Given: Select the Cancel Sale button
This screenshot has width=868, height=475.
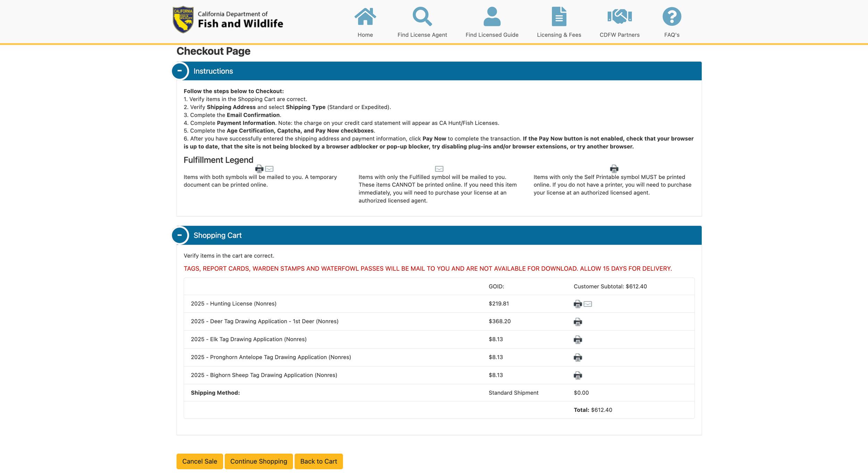Looking at the screenshot, I should point(200,461).
